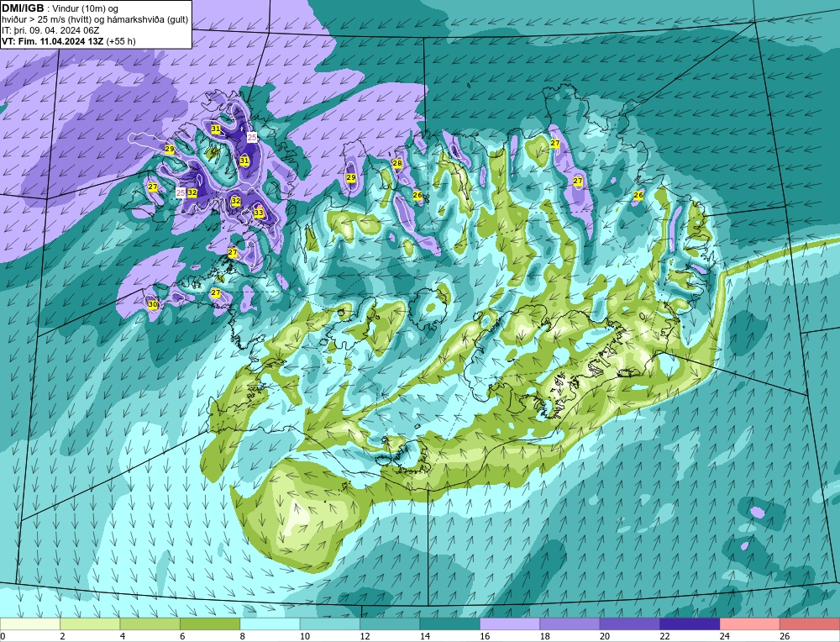Click the 'DMI/IGB : Vindur (10m) og' title line
840x642 pixels.
[60, 8]
